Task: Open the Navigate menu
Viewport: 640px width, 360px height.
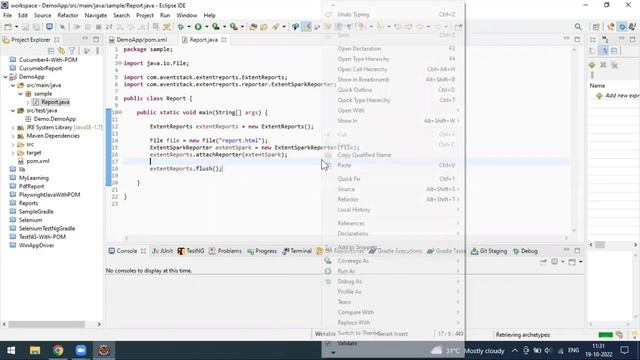Action: tap(96, 15)
